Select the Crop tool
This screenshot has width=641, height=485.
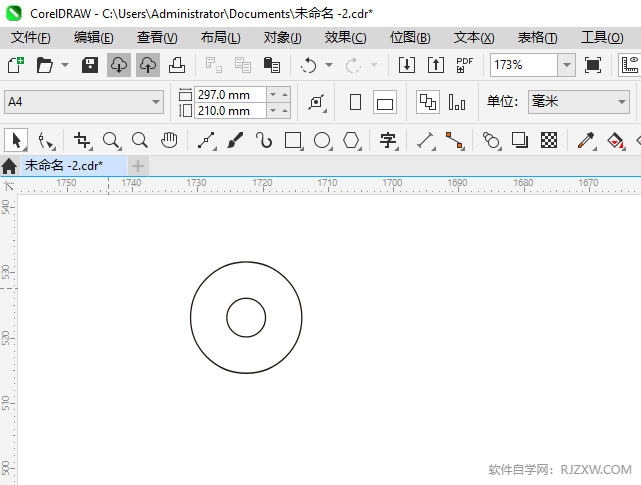tap(83, 141)
